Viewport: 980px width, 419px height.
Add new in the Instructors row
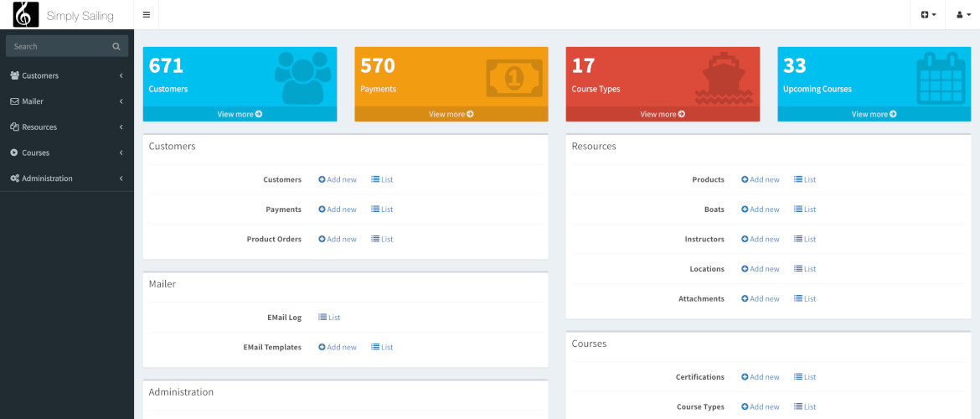point(761,239)
